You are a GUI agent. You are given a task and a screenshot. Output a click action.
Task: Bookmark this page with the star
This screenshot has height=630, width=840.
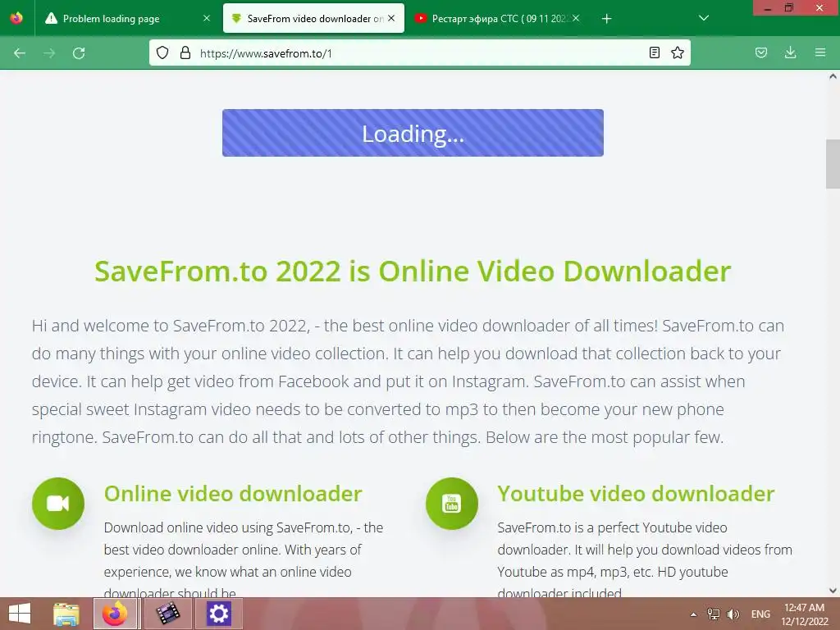pyautogui.click(x=677, y=52)
